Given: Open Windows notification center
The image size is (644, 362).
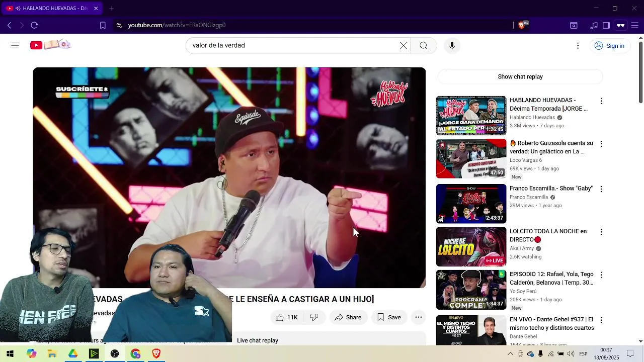Looking at the screenshot, I should tap(630, 354).
